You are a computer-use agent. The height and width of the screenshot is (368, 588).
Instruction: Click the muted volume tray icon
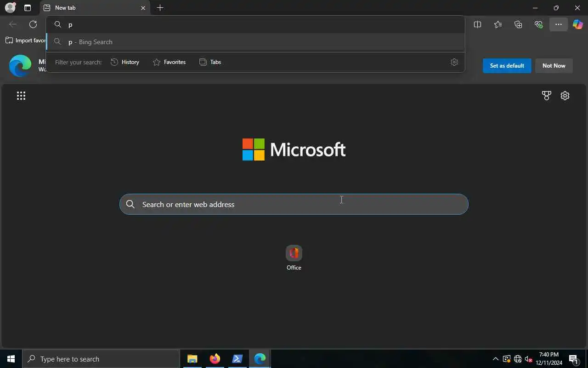tap(529, 359)
